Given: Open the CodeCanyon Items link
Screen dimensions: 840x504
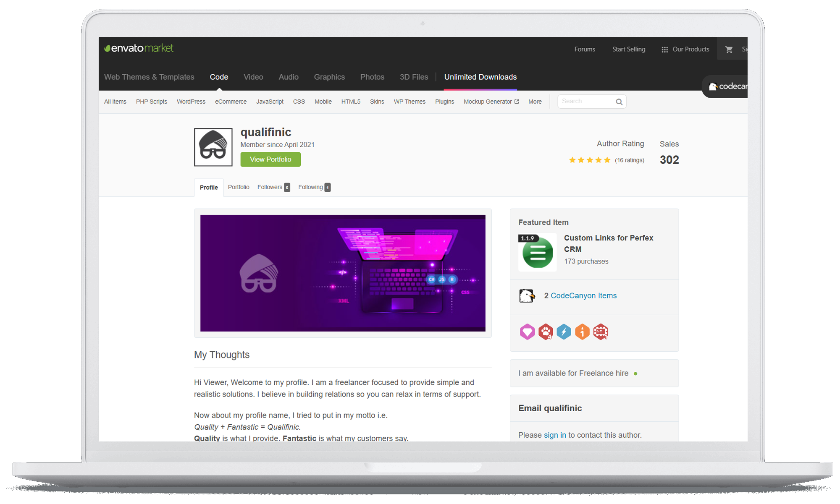Looking at the screenshot, I should [x=583, y=296].
